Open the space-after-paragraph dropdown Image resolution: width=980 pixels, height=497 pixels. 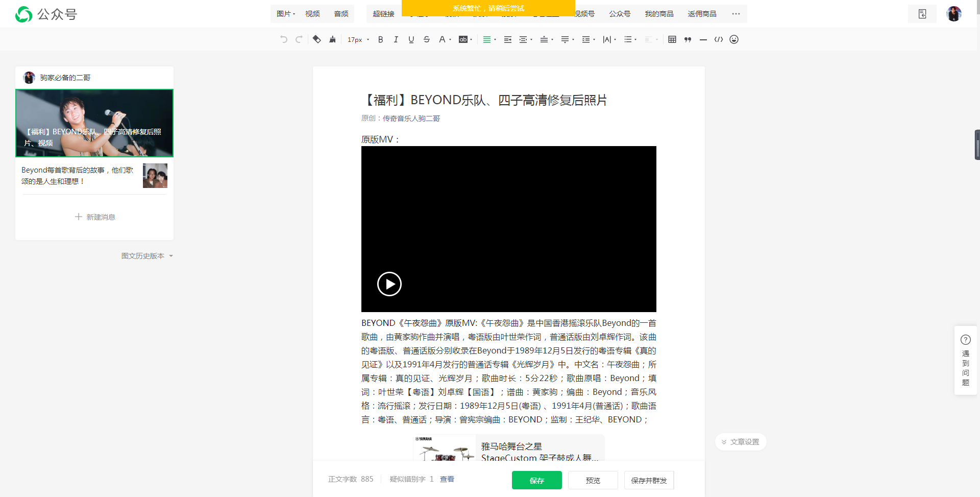(x=568, y=39)
